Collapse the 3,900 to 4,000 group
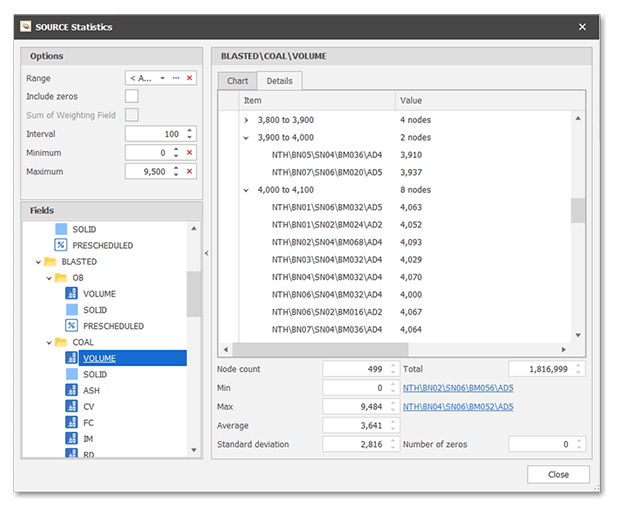Screen dimensions: 634x518 [246, 138]
